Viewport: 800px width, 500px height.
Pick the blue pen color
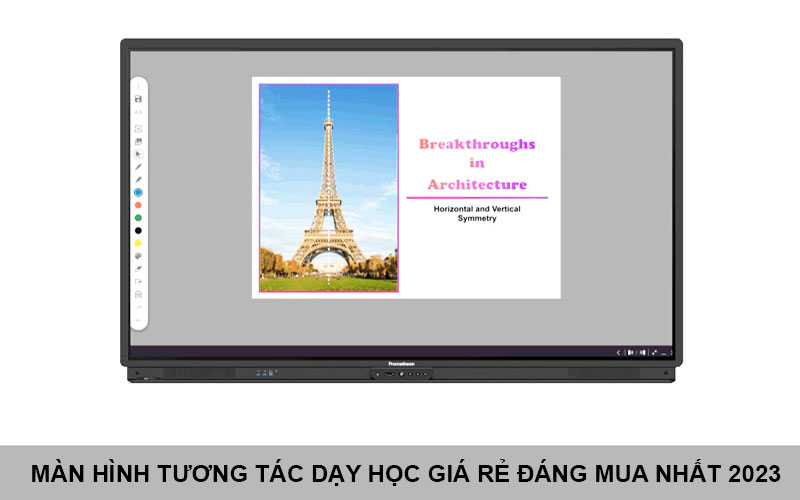coord(138,192)
